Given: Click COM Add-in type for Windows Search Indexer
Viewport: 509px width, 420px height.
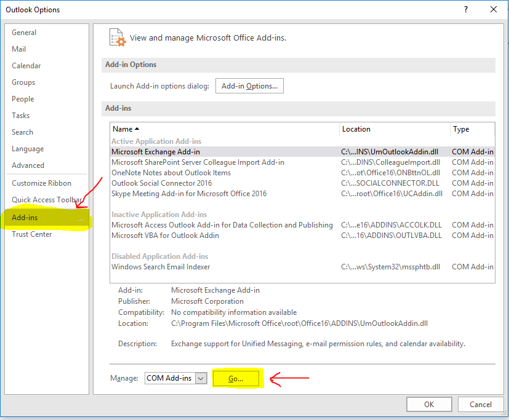Looking at the screenshot, I should pos(472,267).
